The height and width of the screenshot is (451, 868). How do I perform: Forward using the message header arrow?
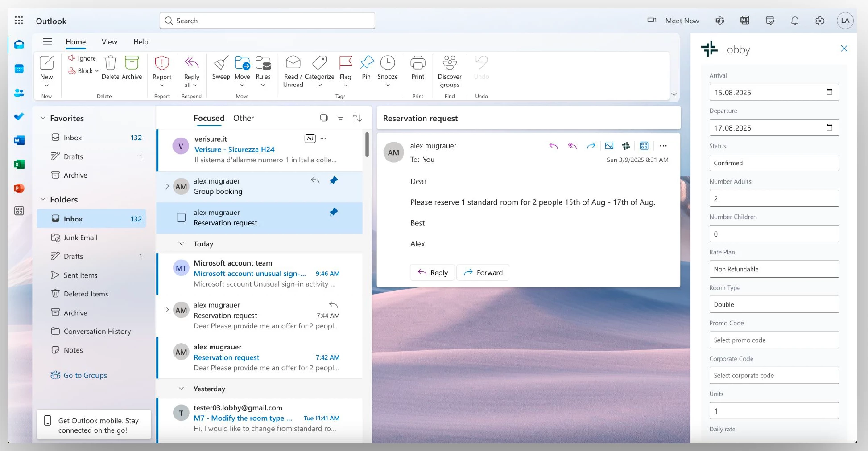(x=591, y=146)
